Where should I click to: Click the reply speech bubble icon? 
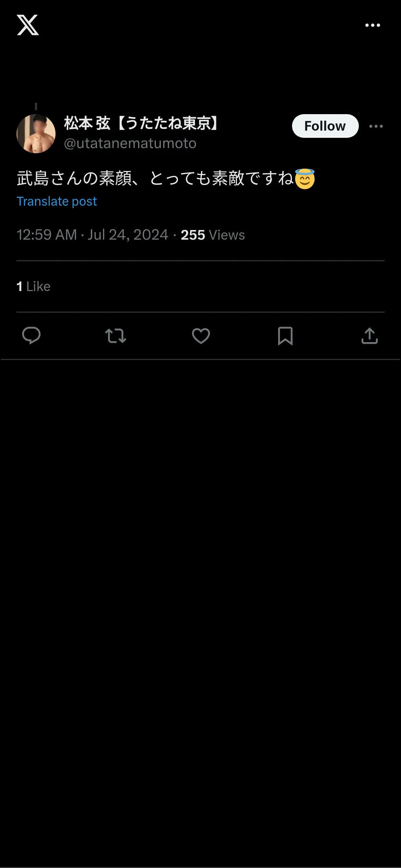click(31, 335)
